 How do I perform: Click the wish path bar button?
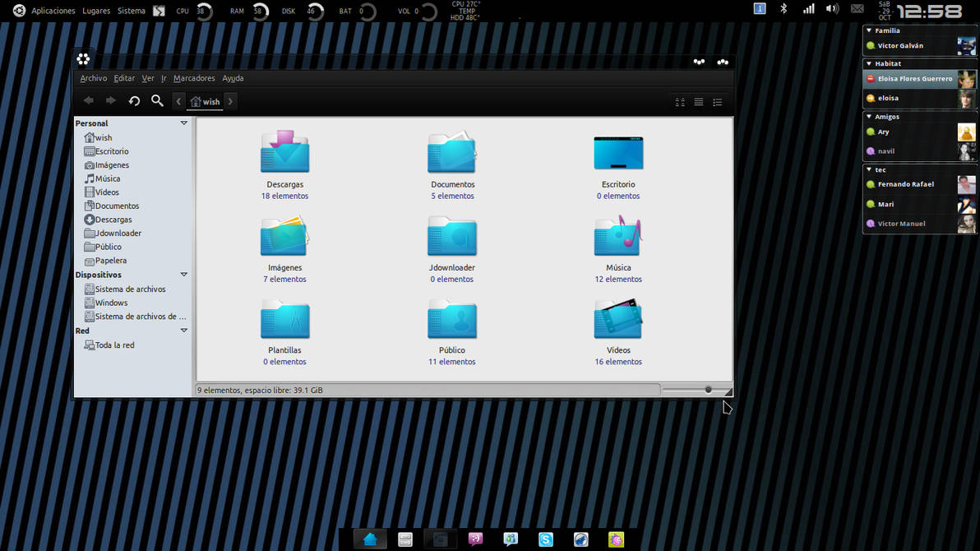[x=206, y=101]
